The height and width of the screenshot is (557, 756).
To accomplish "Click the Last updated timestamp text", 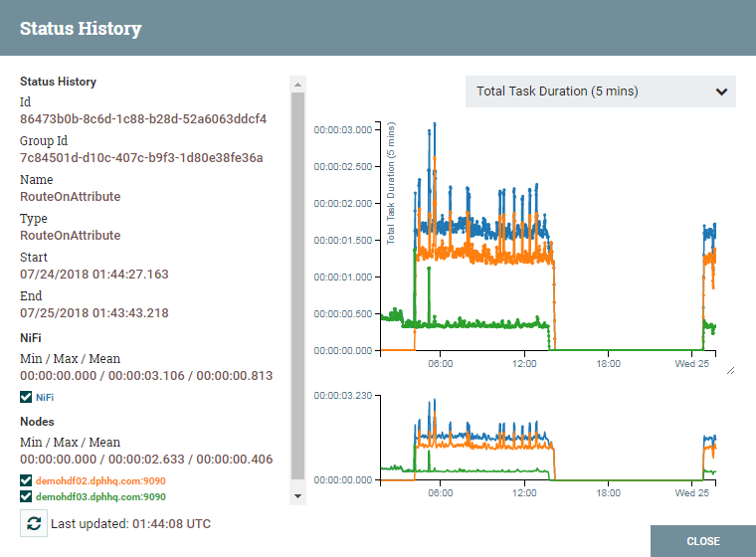I will (130, 523).
